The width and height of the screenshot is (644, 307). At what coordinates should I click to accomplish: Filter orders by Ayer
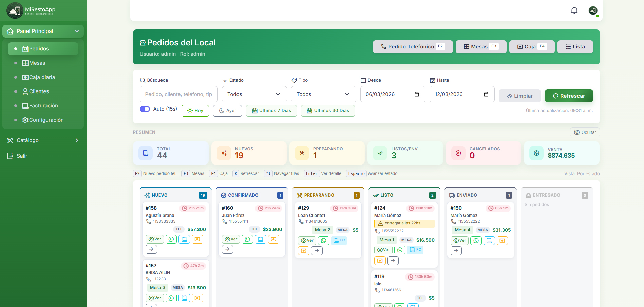pos(227,111)
